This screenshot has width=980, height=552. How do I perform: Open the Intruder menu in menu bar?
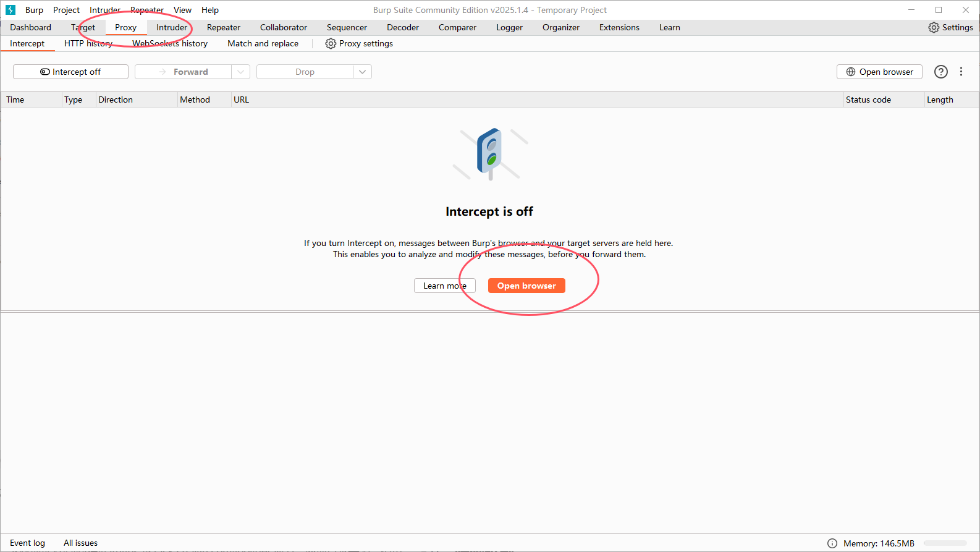coord(105,10)
